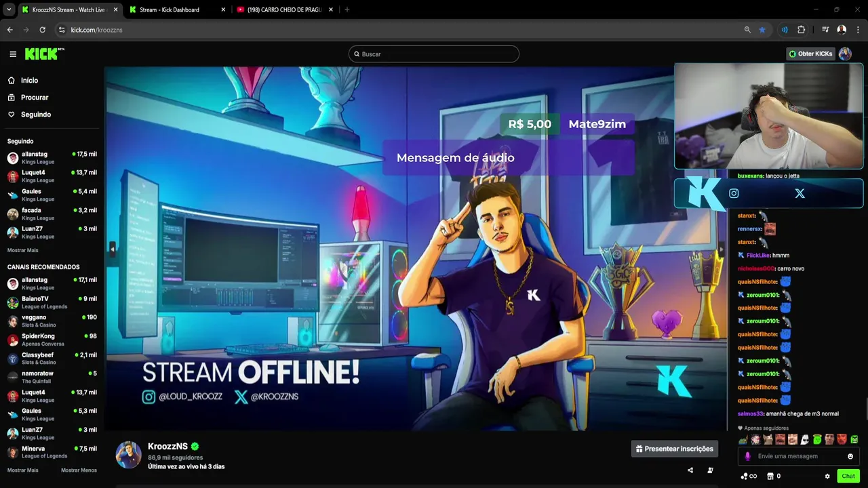Screen dimensions: 868x488
Task: Click the site info icon in address bar
Action: [62, 30]
